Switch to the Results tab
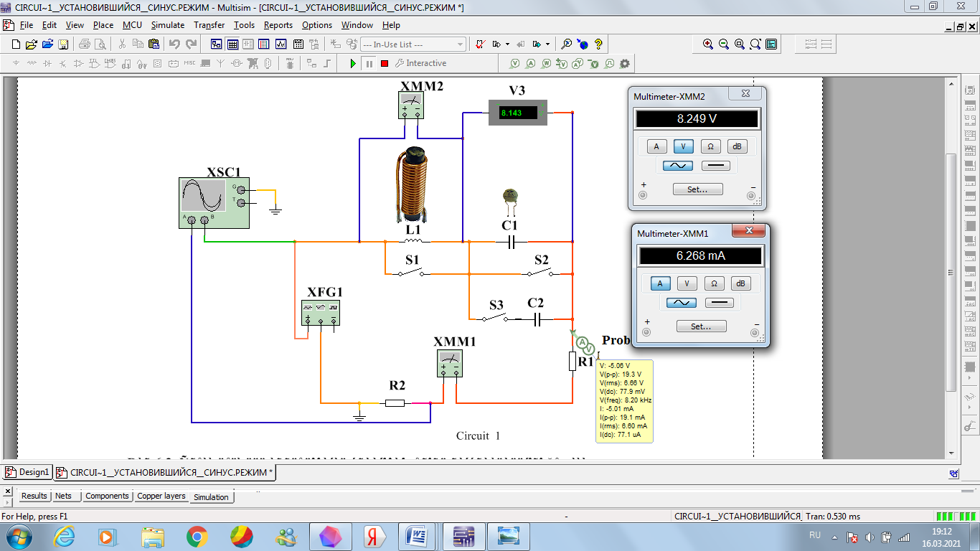This screenshot has height=551, width=980. pyautogui.click(x=34, y=496)
